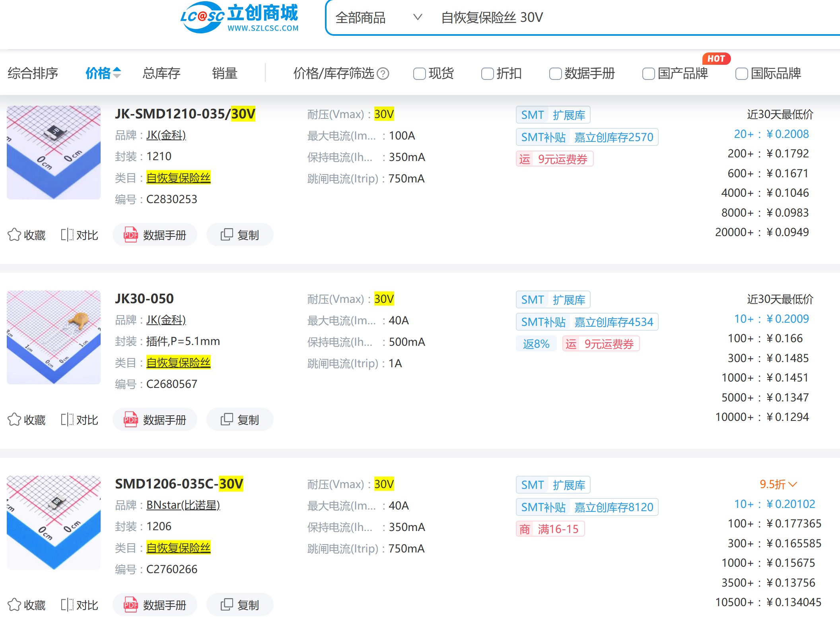840x622 pixels.
Task: Enable the 现货 checkbox filter
Action: pyautogui.click(x=419, y=74)
